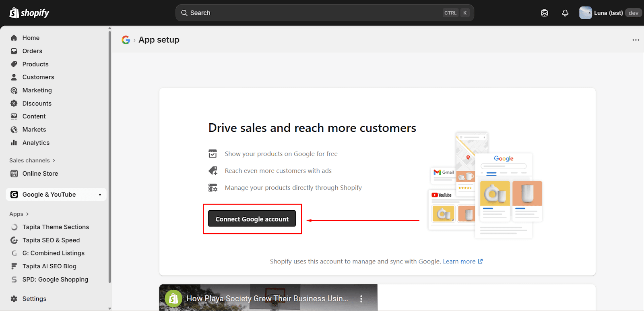Open the Sidekick assistant icon in top bar

545,13
